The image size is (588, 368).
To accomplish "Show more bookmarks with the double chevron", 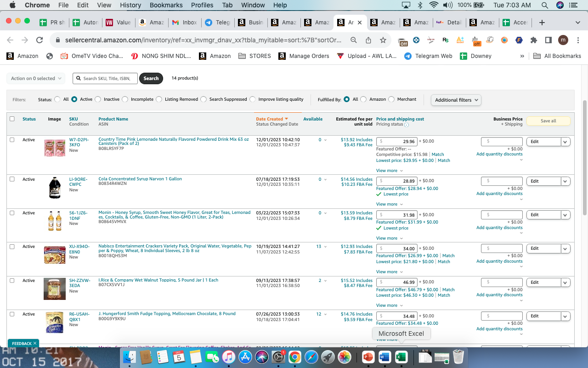I will pyautogui.click(x=522, y=56).
